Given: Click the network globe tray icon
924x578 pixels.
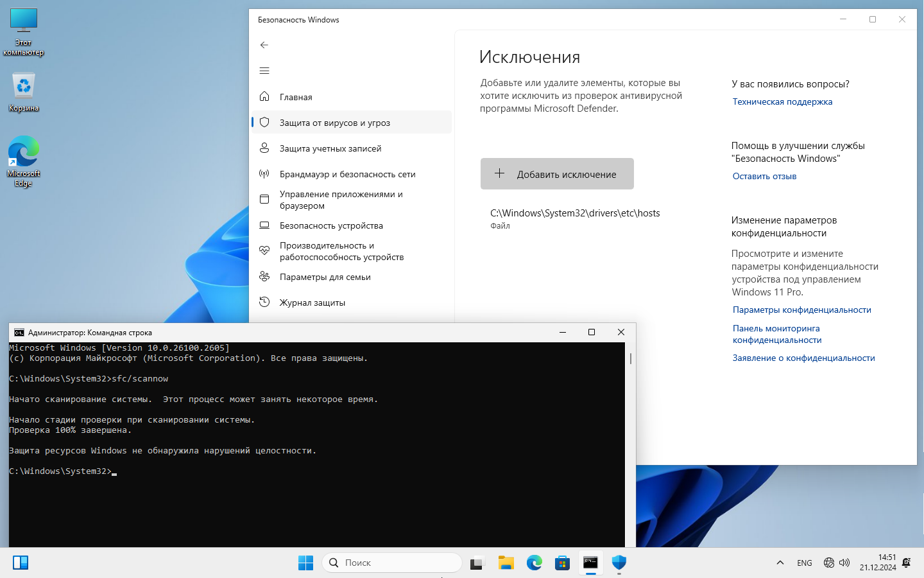Looking at the screenshot, I should 829,563.
